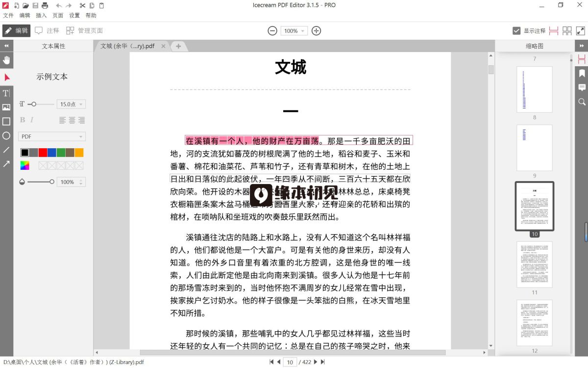The width and height of the screenshot is (588, 368).
Task: Go to the first page
Action: click(271, 362)
